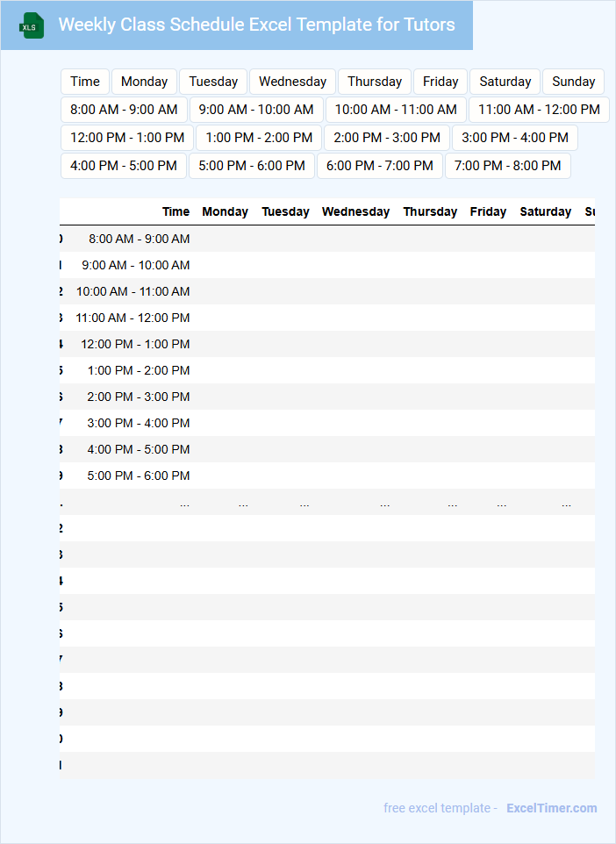This screenshot has width=616, height=844.
Task: Select table row 12:00 PM - 1:00 PM
Action: click(x=327, y=345)
